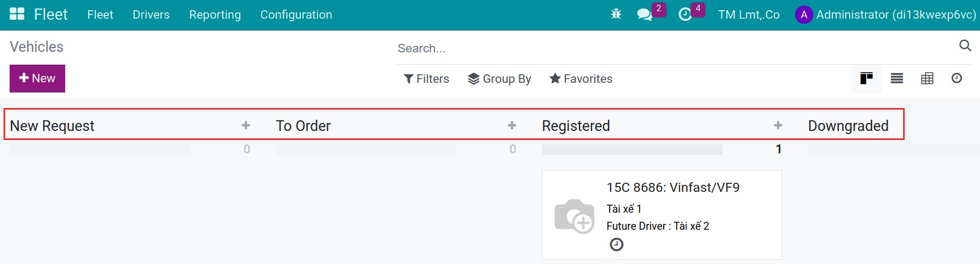Open the activities clock icon in navbar
The height and width of the screenshot is (264, 980).
pos(685,14)
